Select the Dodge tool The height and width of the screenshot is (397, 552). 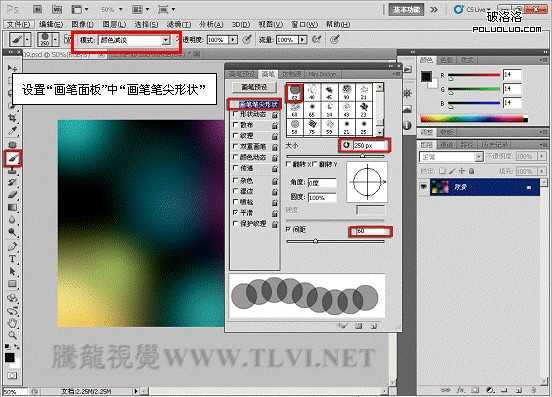coord(13,233)
